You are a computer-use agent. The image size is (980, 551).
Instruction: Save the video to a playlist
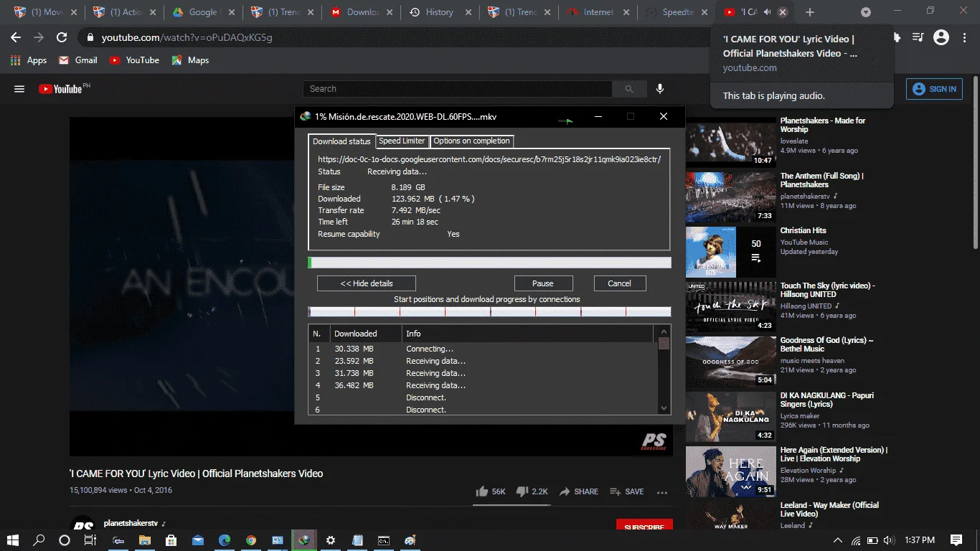point(627,491)
